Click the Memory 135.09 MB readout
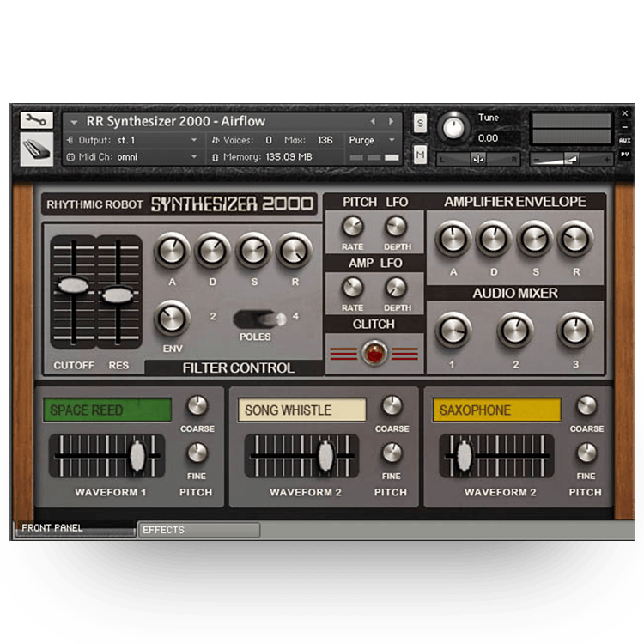644x644 pixels. [x=289, y=157]
